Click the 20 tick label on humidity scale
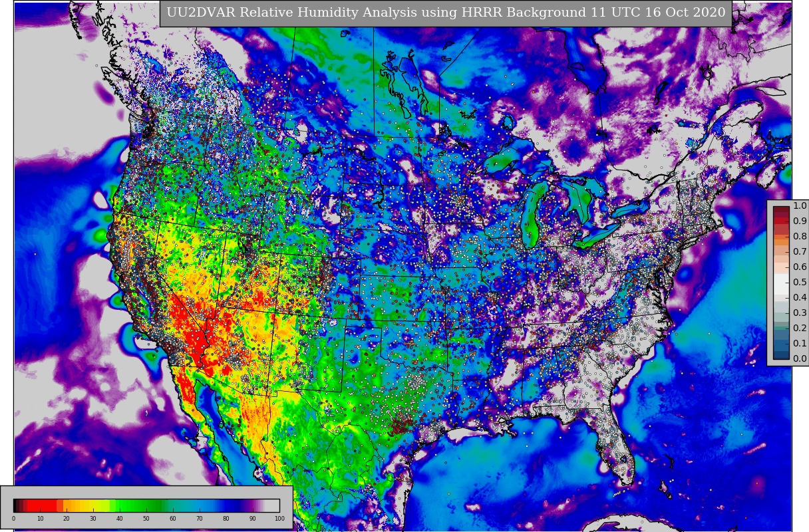The image size is (809, 532). 67,519
